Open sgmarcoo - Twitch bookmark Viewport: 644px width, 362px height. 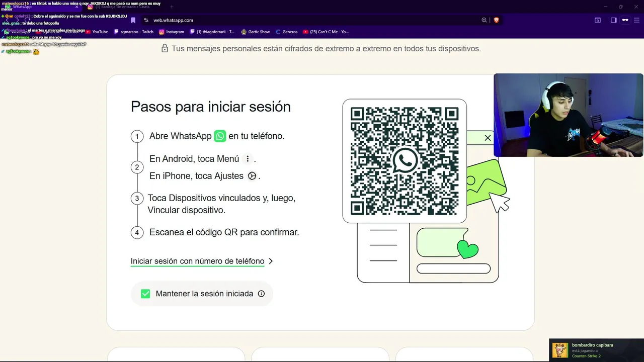(134, 32)
